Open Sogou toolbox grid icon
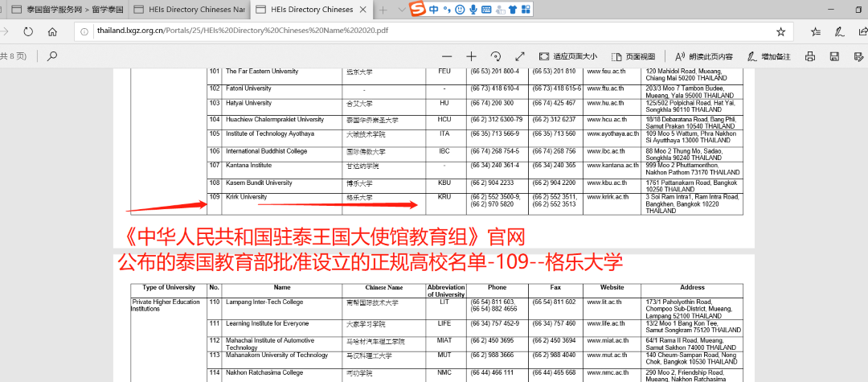868x382 pixels. pos(526,9)
